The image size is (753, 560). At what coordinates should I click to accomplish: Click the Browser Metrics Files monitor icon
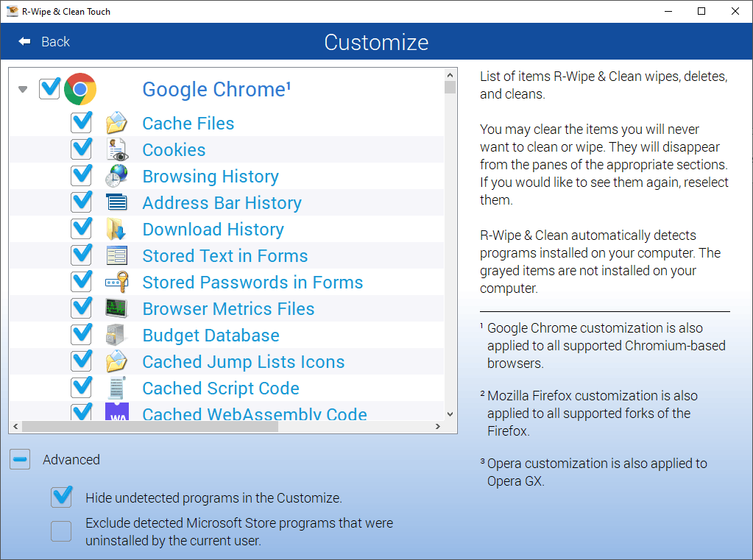(117, 308)
